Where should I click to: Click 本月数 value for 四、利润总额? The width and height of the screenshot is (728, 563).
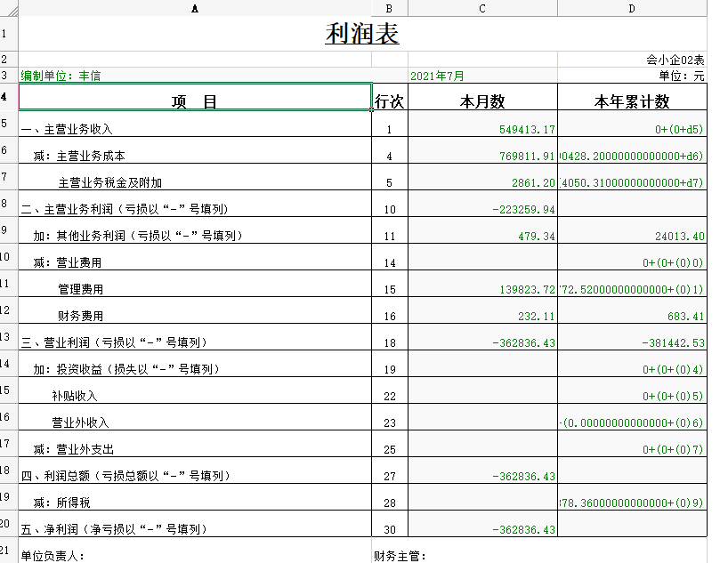pos(482,471)
